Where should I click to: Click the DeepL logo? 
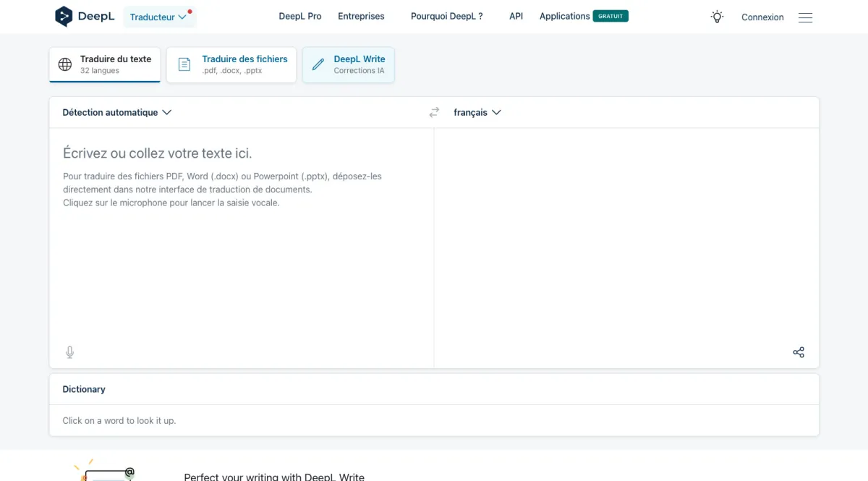coord(85,16)
